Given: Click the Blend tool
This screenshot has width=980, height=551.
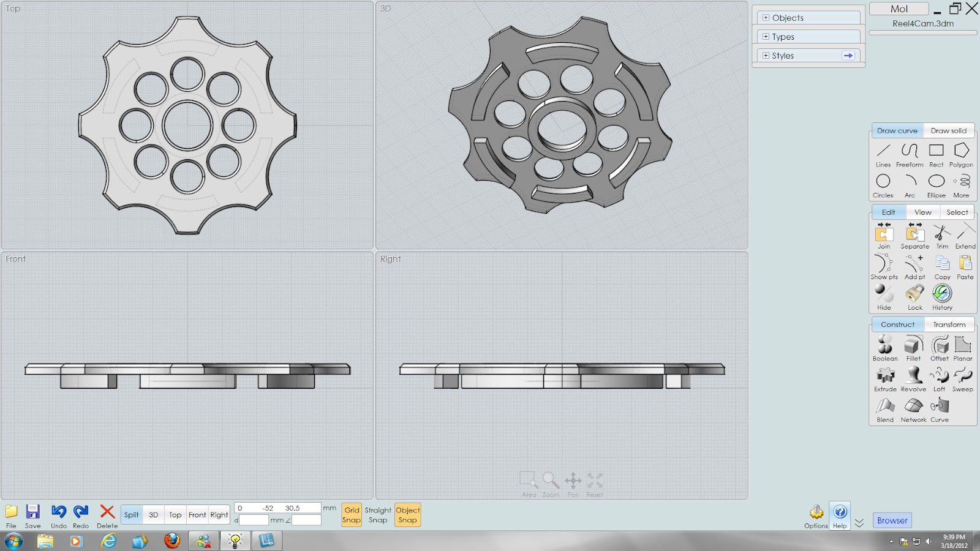Looking at the screenshot, I should [x=885, y=410].
